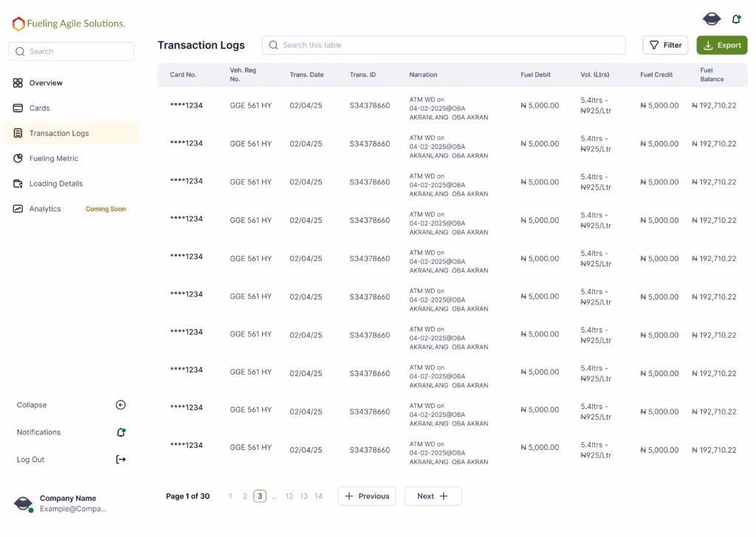Open the user avatar in top-right corner
The width and height of the screenshot is (756, 537).
(711, 19)
